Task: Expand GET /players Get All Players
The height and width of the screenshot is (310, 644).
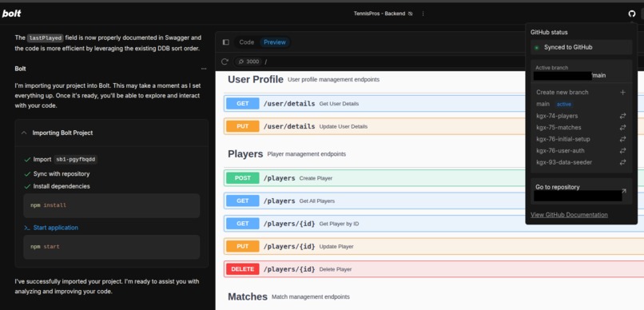Action: 434,201
